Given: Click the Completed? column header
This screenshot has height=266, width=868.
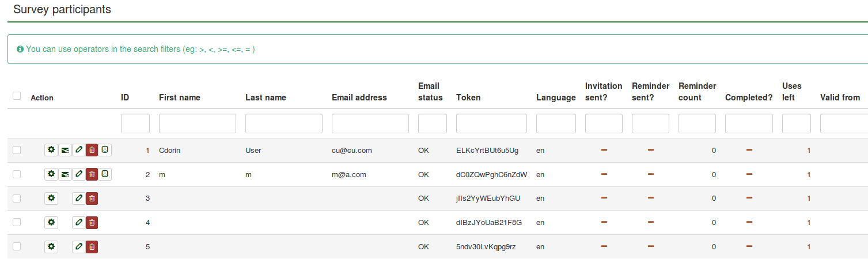Looking at the screenshot, I should pyautogui.click(x=748, y=98).
